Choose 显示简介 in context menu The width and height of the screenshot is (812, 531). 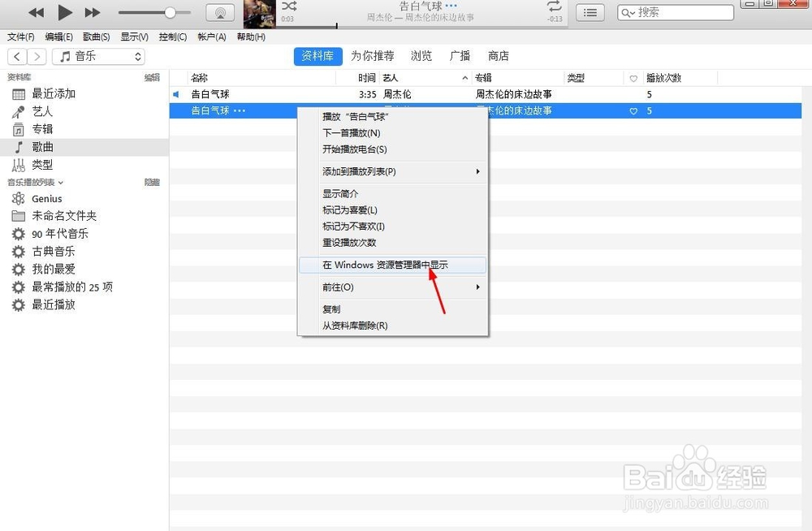392,194
